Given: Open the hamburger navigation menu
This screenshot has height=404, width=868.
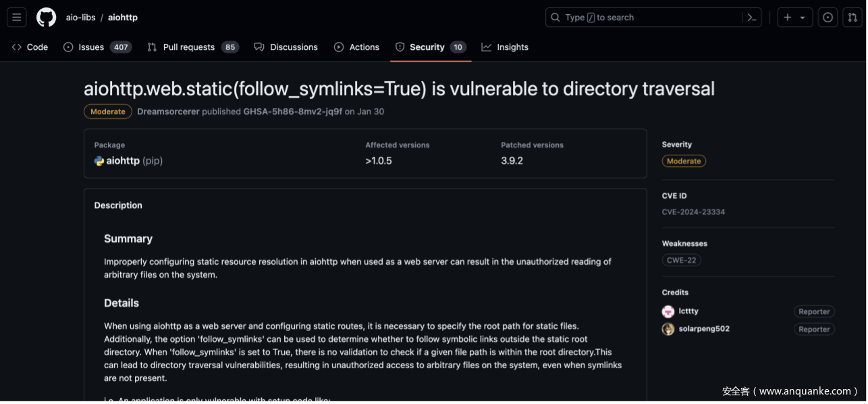Looking at the screenshot, I should (x=17, y=18).
